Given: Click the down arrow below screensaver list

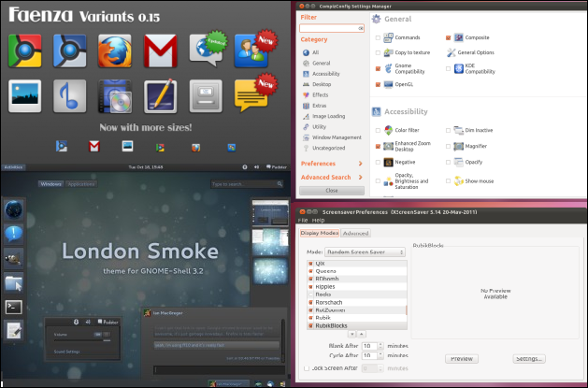Looking at the screenshot, I should pos(351,334).
